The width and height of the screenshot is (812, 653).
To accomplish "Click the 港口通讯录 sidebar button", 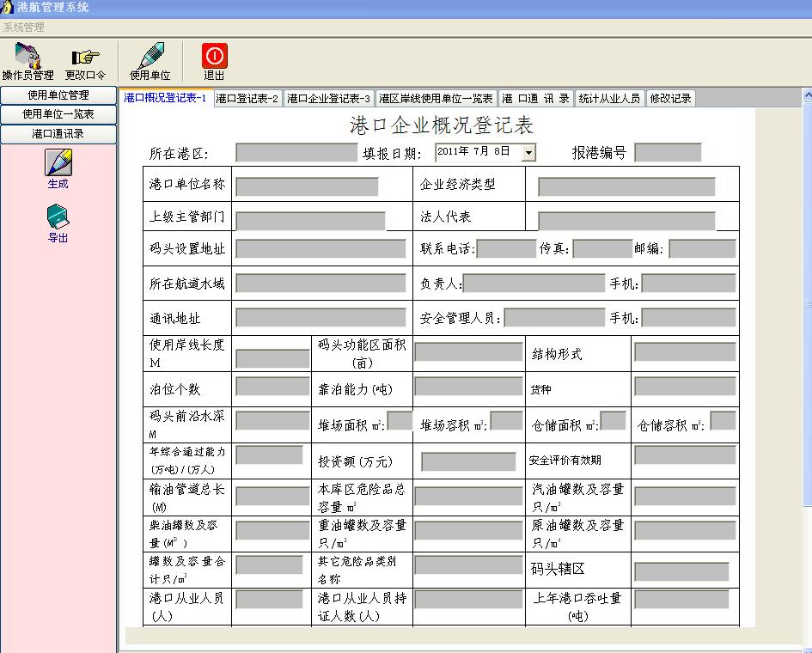I will click(58, 134).
